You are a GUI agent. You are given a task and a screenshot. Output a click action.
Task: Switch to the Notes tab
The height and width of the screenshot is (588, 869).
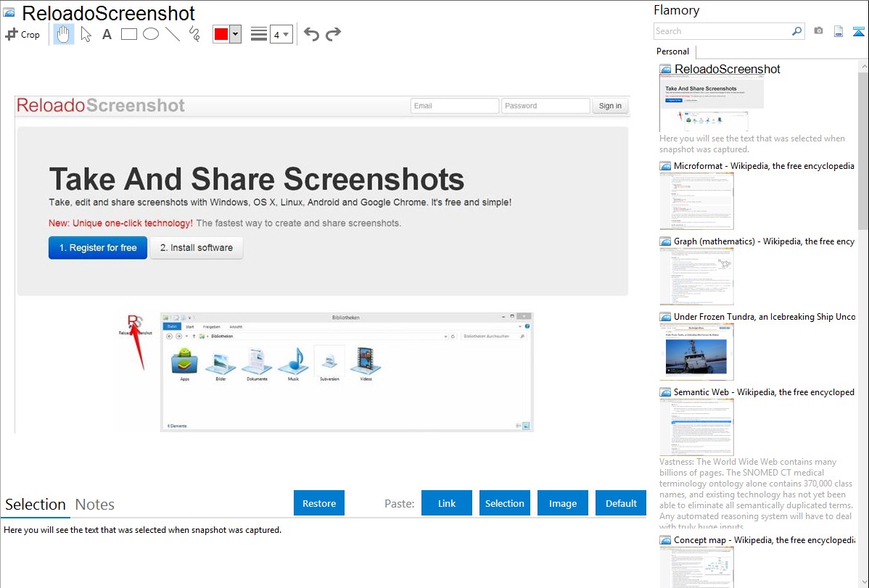[x=95, y=505]
